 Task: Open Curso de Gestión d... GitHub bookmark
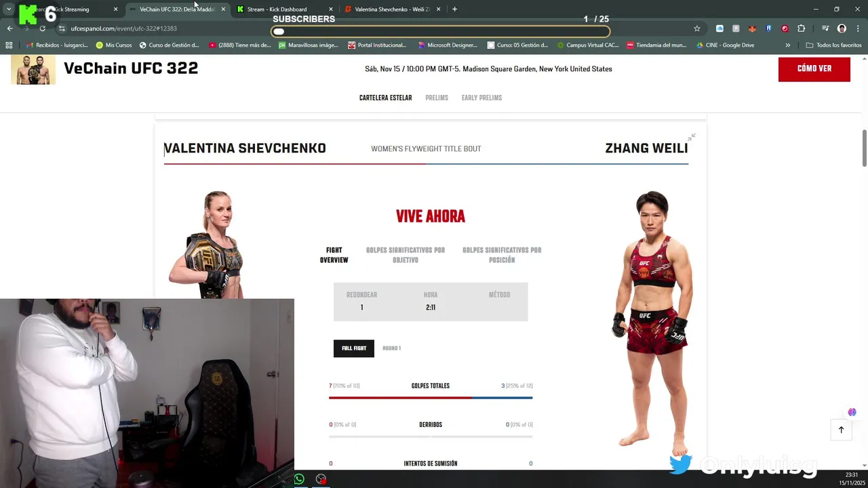[169, 45]
